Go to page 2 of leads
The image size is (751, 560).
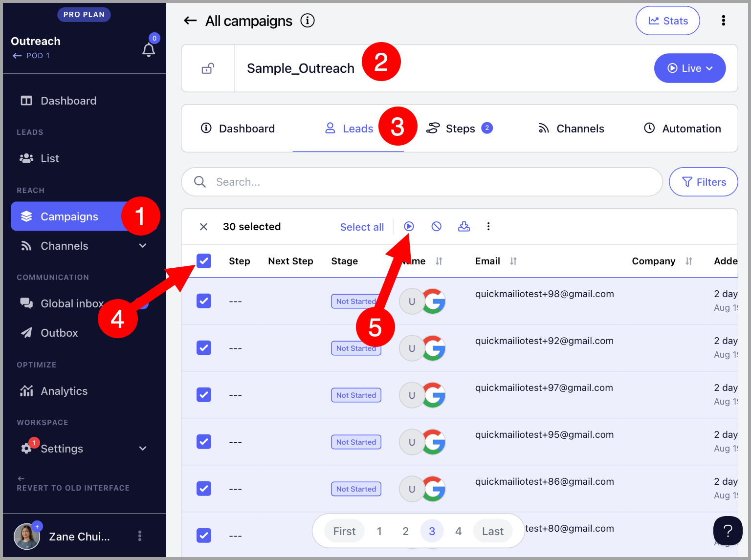(405, 531)
